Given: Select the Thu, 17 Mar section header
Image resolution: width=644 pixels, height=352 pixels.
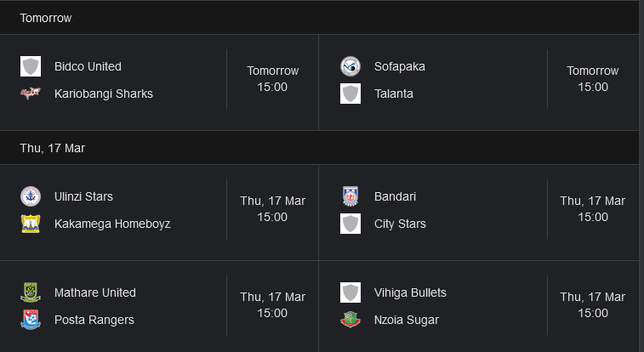Looking at the screenshot, I should click(319, 148).
